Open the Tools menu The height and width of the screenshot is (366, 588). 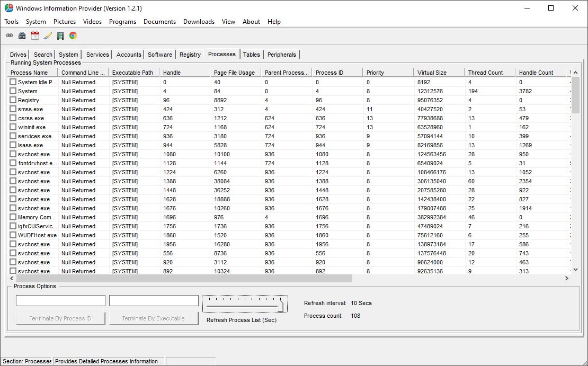point(11,22)
